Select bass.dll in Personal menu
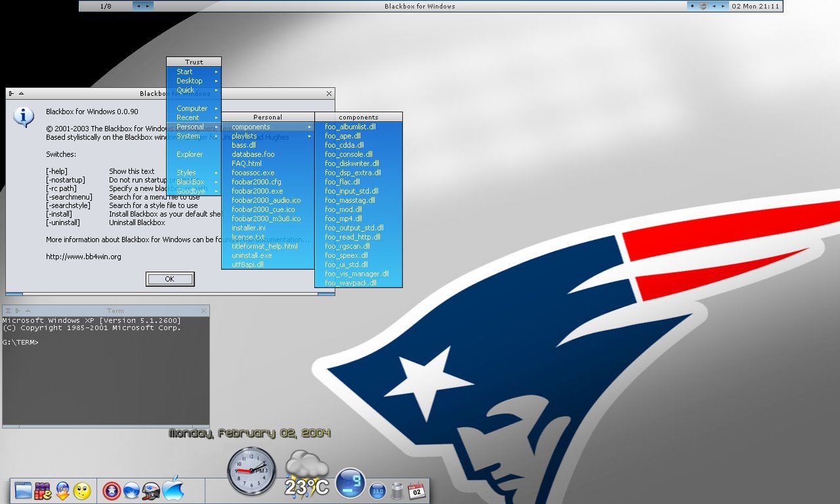This screenshot has height=504, width=840. click(x=268, y=145)
